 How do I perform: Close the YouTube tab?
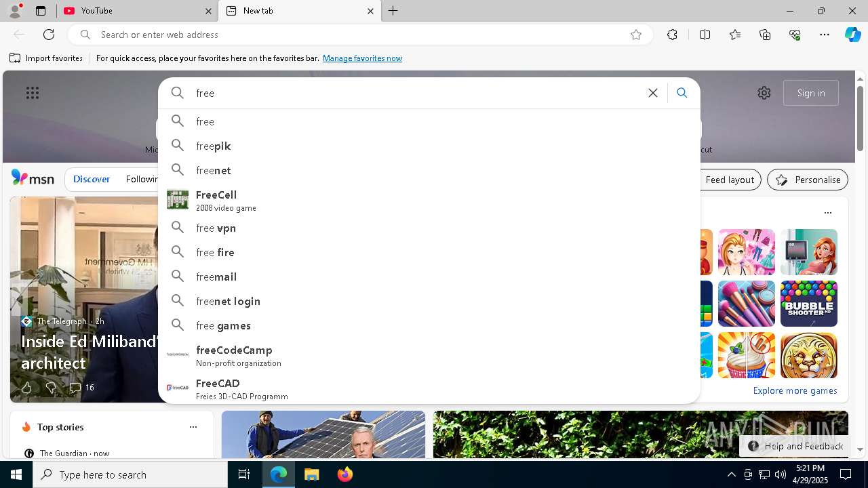[x=208, y=11]
